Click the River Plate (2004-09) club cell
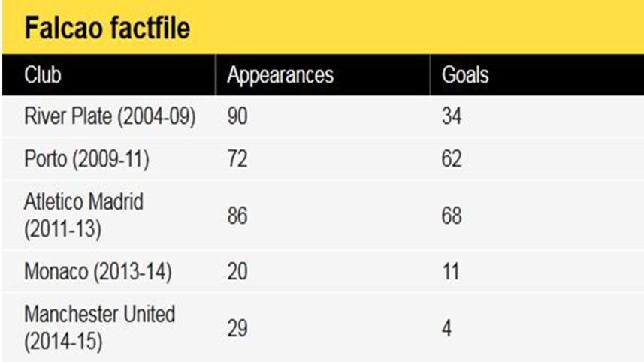This screenshot has width=644, height=362. [110, 117]
